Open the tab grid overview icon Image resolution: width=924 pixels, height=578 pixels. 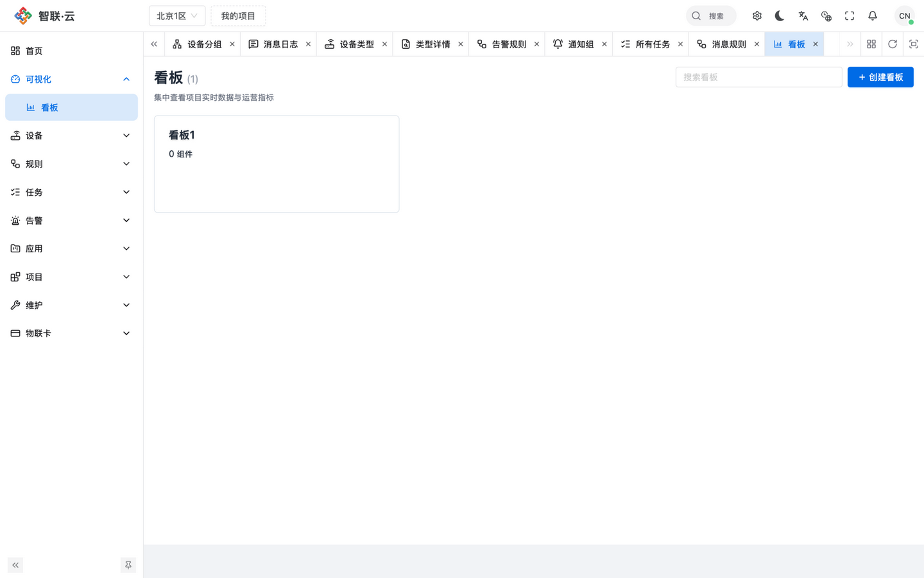click(871, 44)
